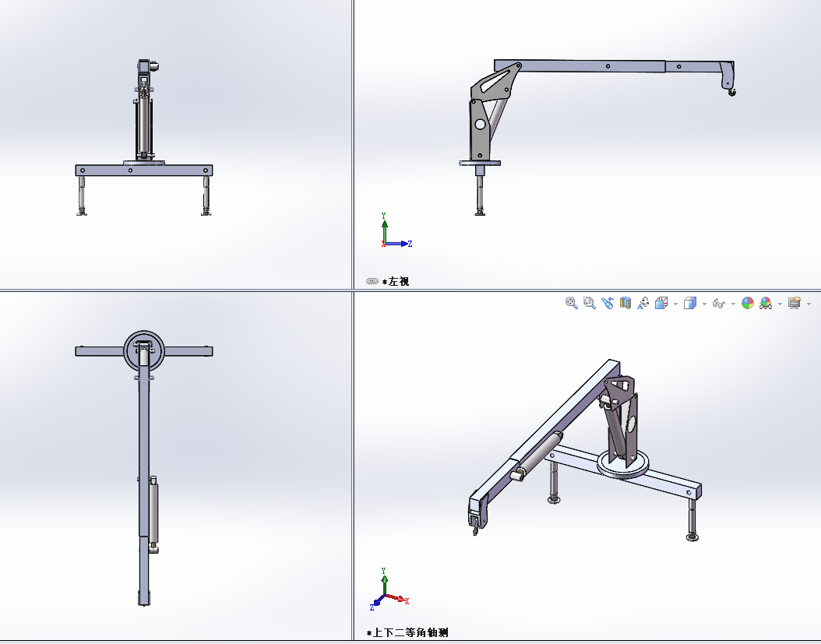This screenshot has width=821, height=644.
Task: Click the *左视 view label
Action: click(x=396, y=282)
